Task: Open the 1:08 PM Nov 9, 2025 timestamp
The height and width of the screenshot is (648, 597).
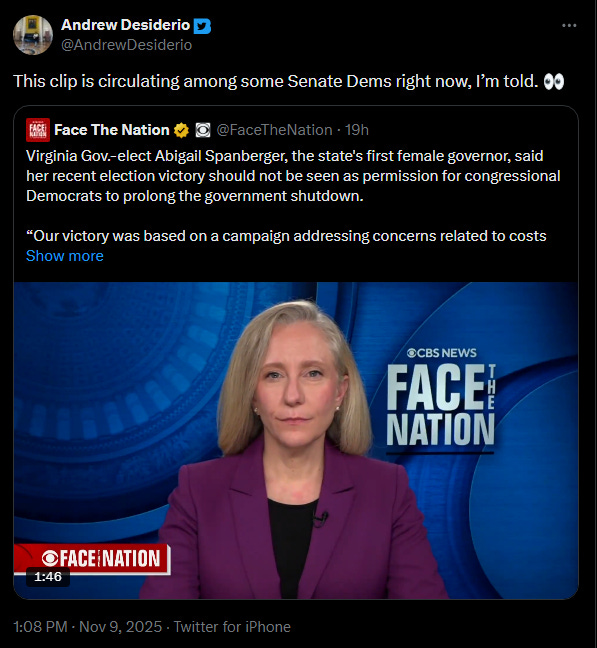Action: (88, 627)
